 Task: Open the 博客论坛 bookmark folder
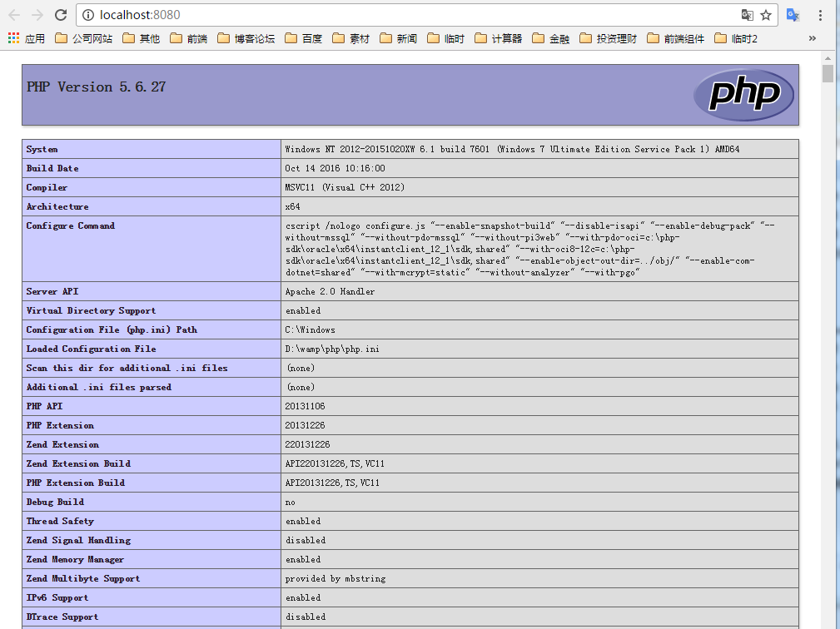click(x=246, y=38)
